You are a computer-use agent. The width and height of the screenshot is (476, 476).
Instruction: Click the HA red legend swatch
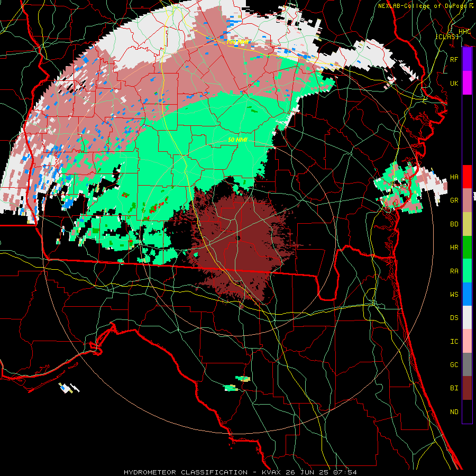467,177
